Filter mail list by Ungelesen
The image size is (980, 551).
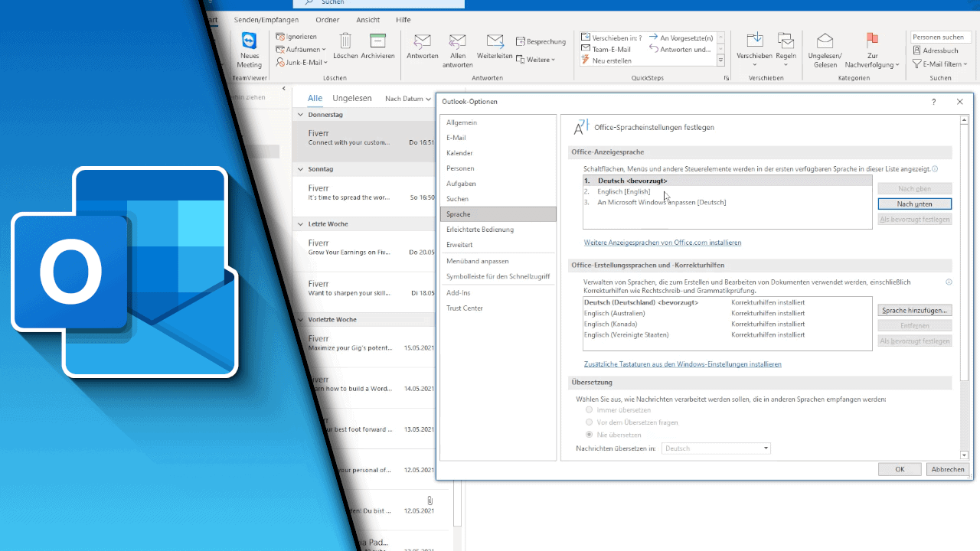(352, 98)
